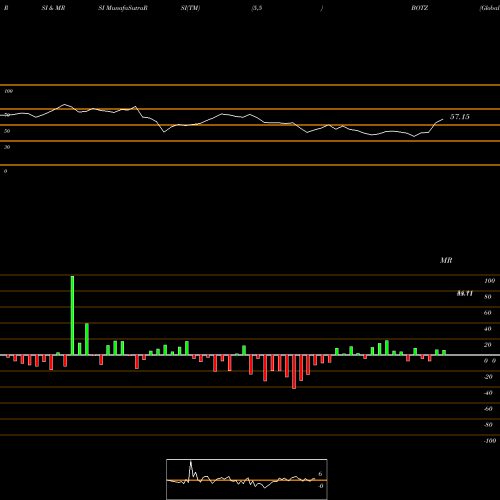Click the RSI current value 57.15 label
The image size is (500, 500).
pos(460,117)
